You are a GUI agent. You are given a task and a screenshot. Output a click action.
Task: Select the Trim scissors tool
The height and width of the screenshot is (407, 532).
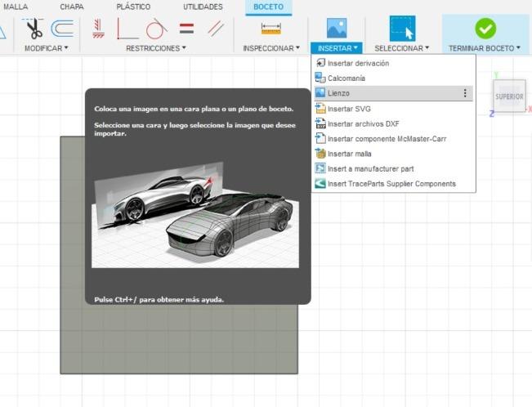pyautogui.click(x=34, y=29)
